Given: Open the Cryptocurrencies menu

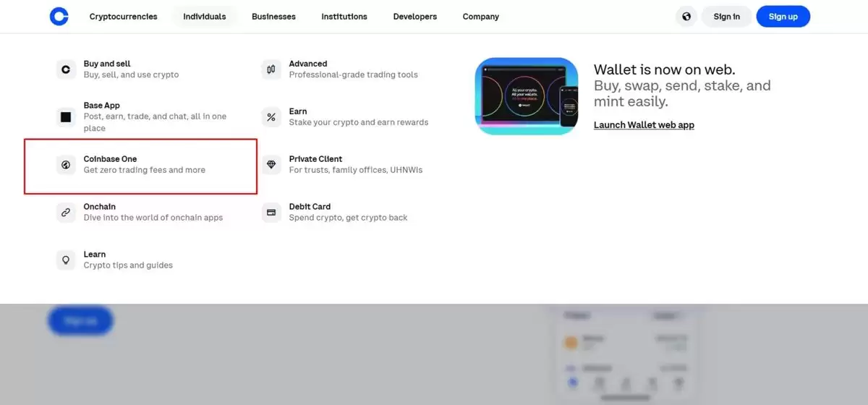Looking at the screenshot, I should pos(123,17).
